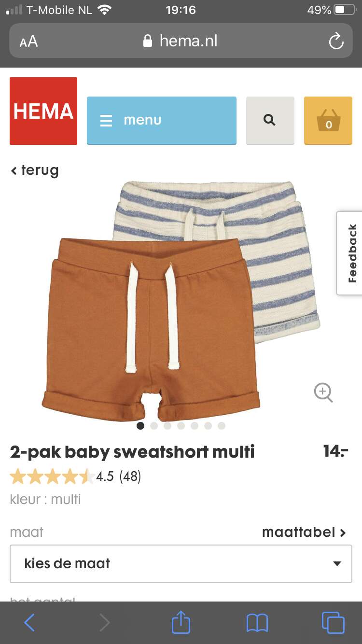The image size is (362, 644).
Task: Go back with Safari back arrow
Action: (29, 623)
